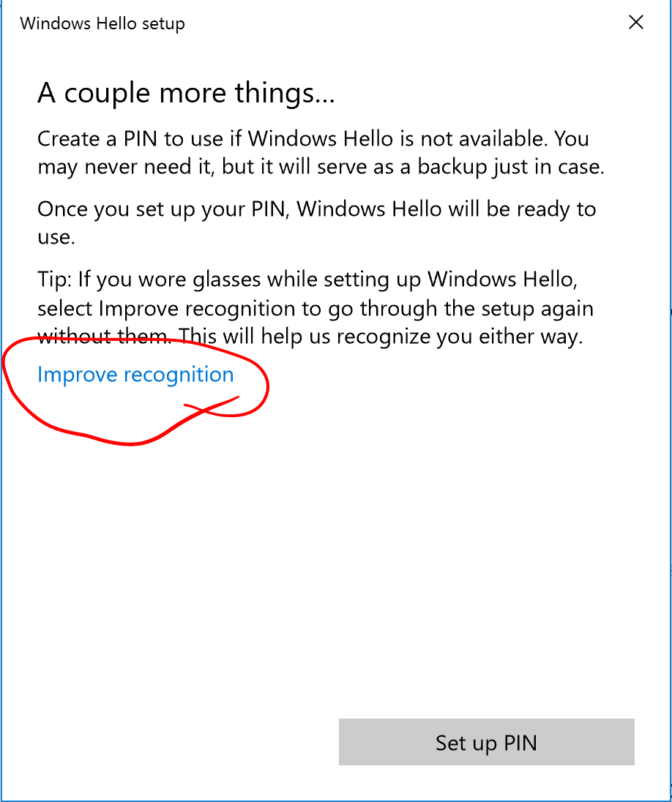Click the Set up PIN button
The height and width of the screenshot is (802, 672).
click(486, 742)
